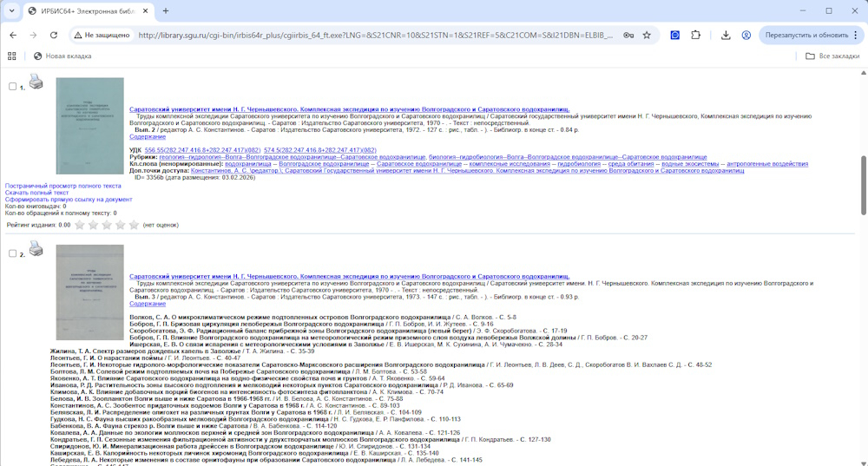Tick the checkbox for record 2

(x=12, y=253)
